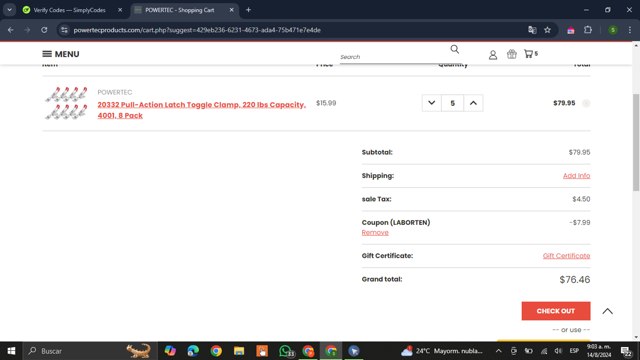The image size is (640, 360).
Task: View site information icon in address bar
Action: point(64,30)
